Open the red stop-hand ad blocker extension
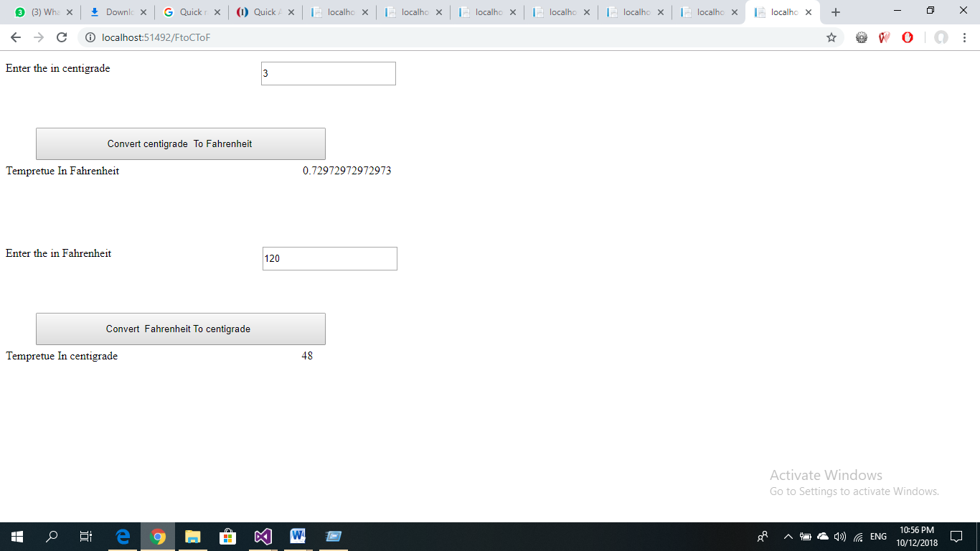This screenshot has width=980, height=551. pos(884,37)
